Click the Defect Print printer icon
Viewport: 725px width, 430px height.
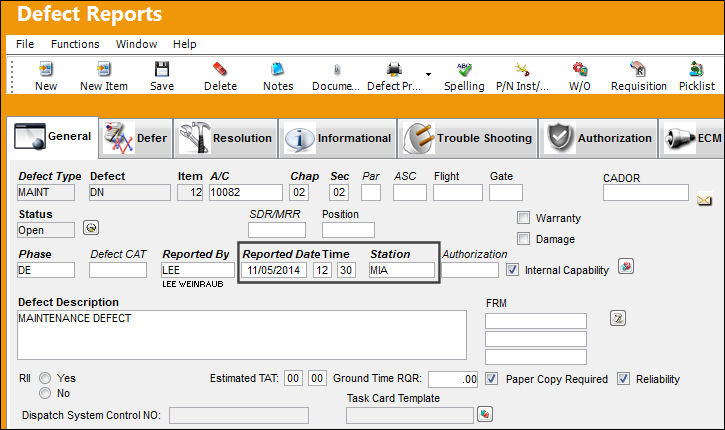tap(394, 69)
